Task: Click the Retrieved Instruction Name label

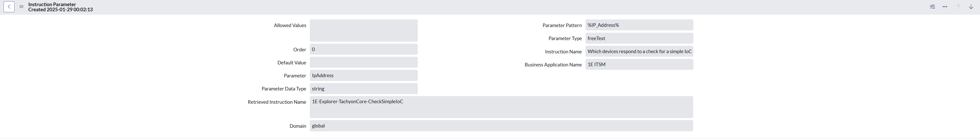Action: 277,102
